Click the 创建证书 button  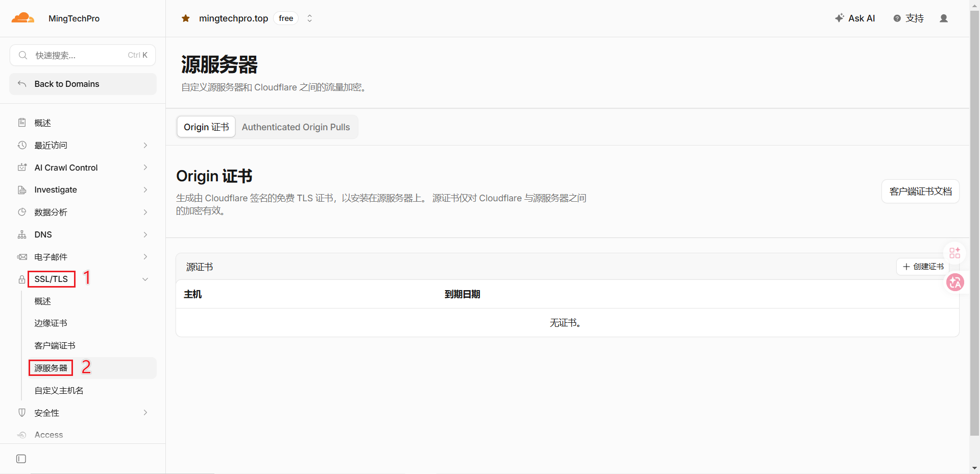click(923, 267)
